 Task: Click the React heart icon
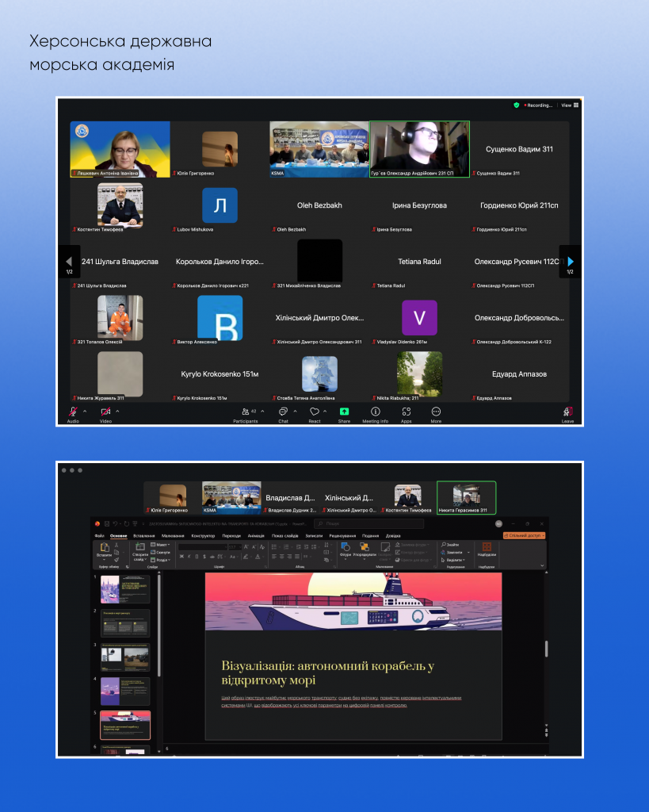click(x=315, y=412)
